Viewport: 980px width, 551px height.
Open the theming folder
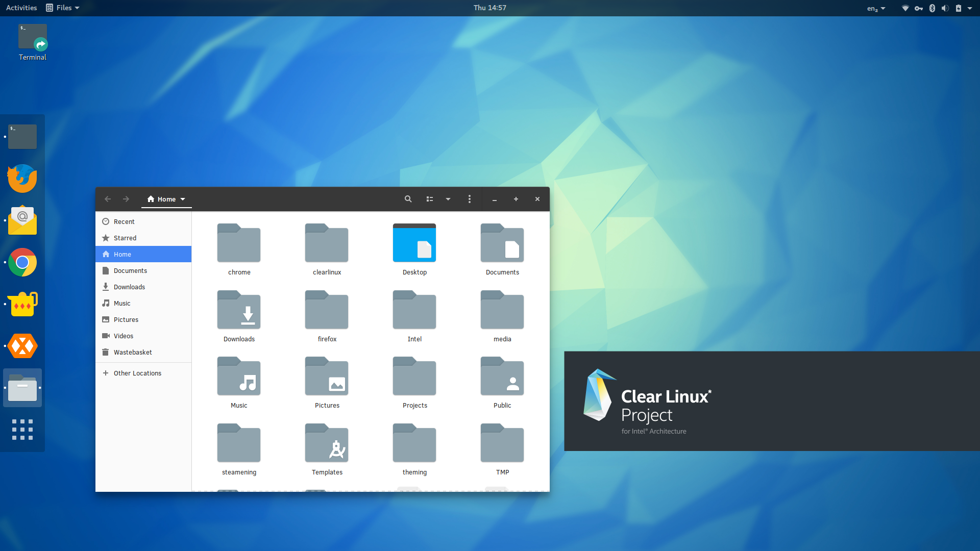coord(414,443)
